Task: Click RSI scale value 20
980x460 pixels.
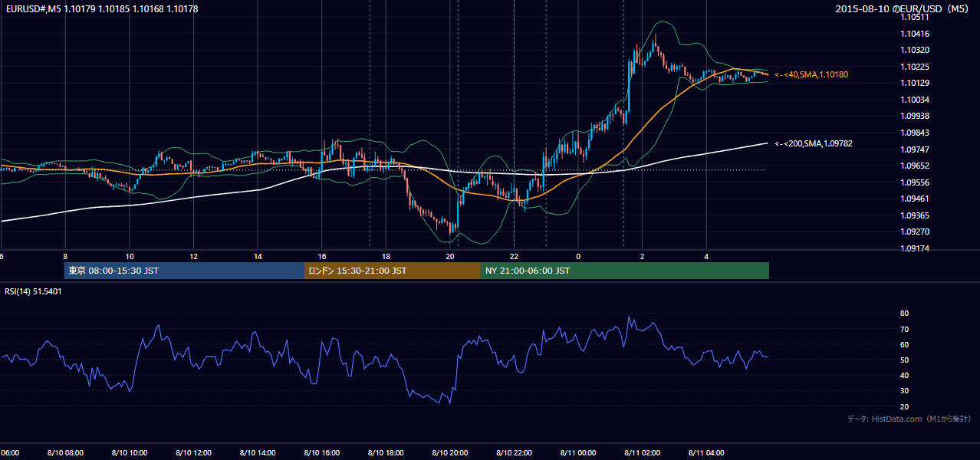Action: (x=904, y=406)
